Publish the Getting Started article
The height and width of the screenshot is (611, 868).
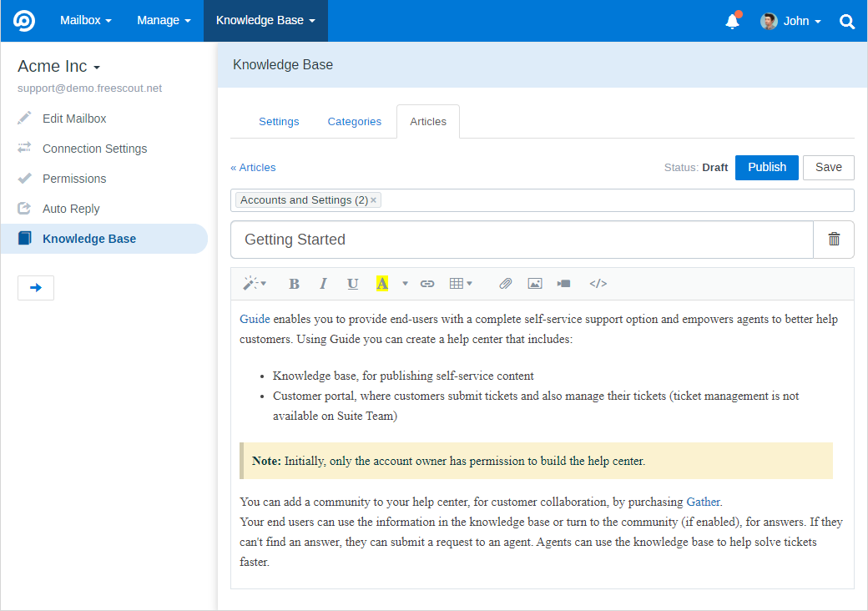tap(766, 167)
